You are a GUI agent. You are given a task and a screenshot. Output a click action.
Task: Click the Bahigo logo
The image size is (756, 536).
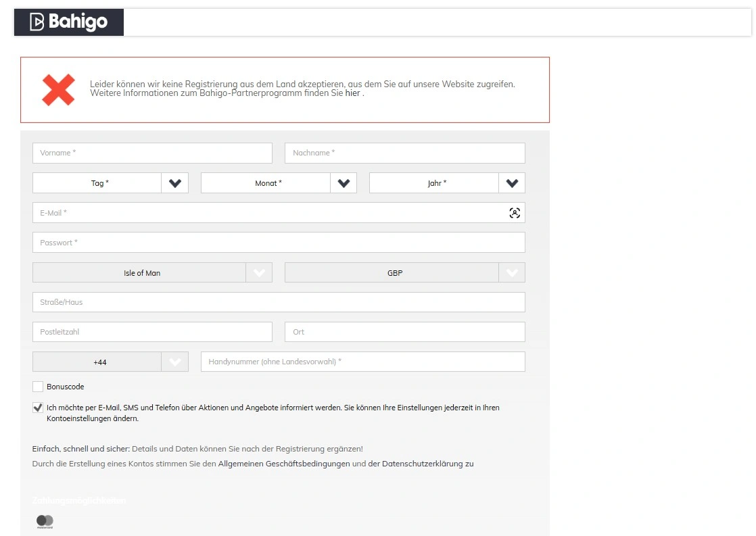(x=68, y=22)
